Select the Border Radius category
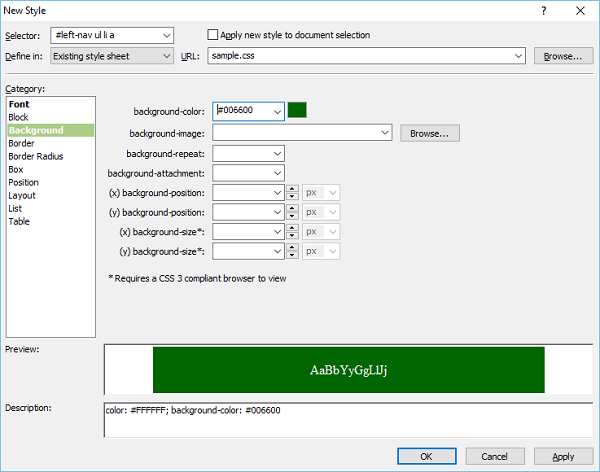Image resolution: width=600 pixels, height=472 pixels. 35,156
